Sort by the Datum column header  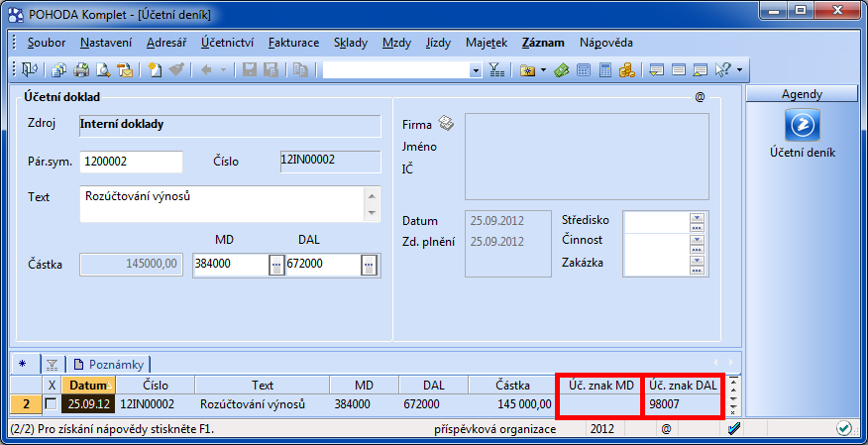(88, 386)
